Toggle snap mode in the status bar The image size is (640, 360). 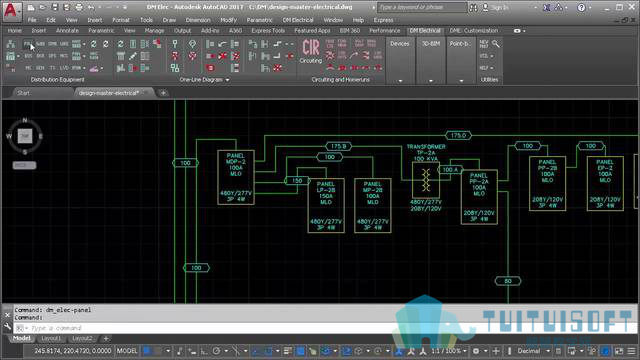[158, 351]
